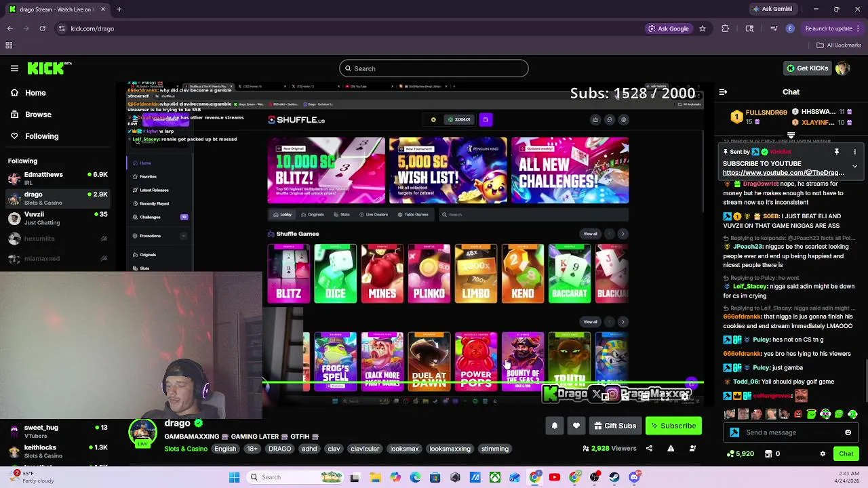The height and width of the screenshot is (488, 868).
Task: Share the stream
Action: 649,449
